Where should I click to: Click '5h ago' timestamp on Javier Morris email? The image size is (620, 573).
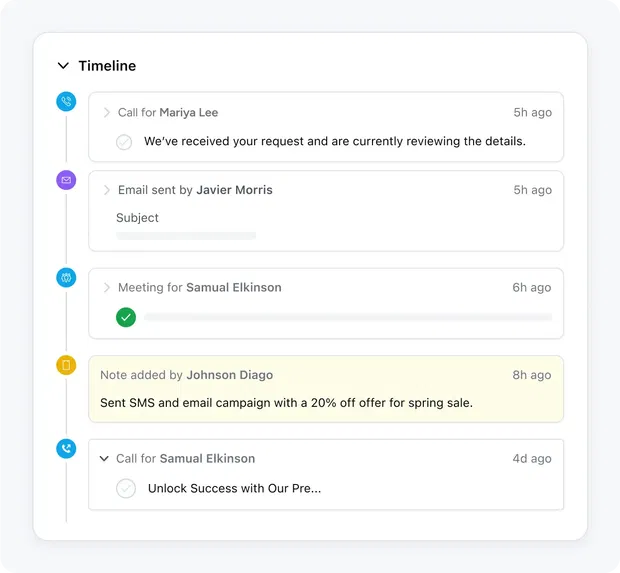click(x=532, y=190)
